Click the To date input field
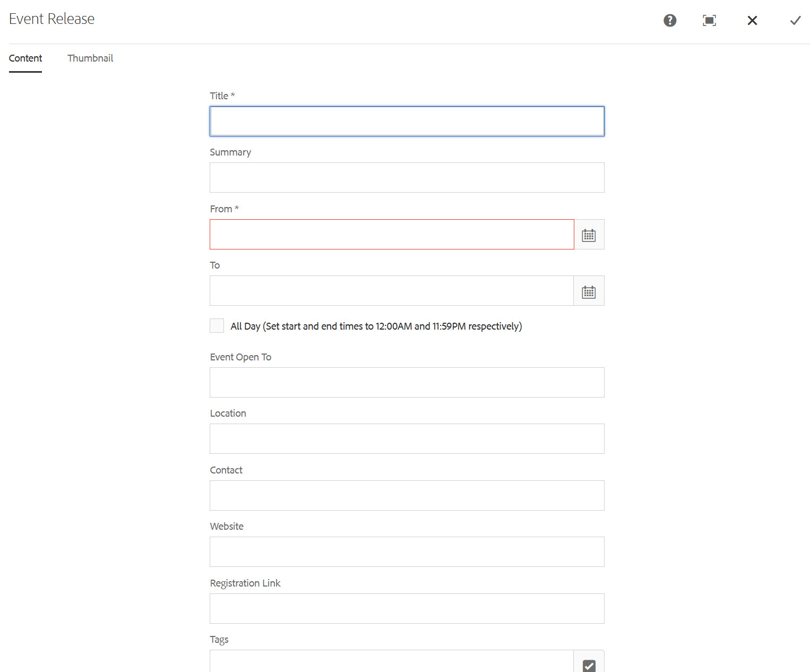Viewport: 810px width, 672px height. [391, 291]
